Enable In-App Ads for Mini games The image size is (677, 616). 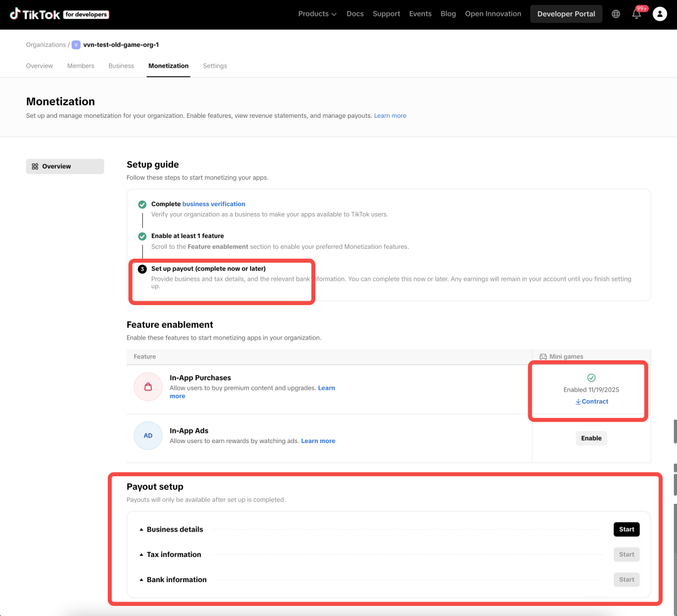pyautogui.click(x=591, y=438)
